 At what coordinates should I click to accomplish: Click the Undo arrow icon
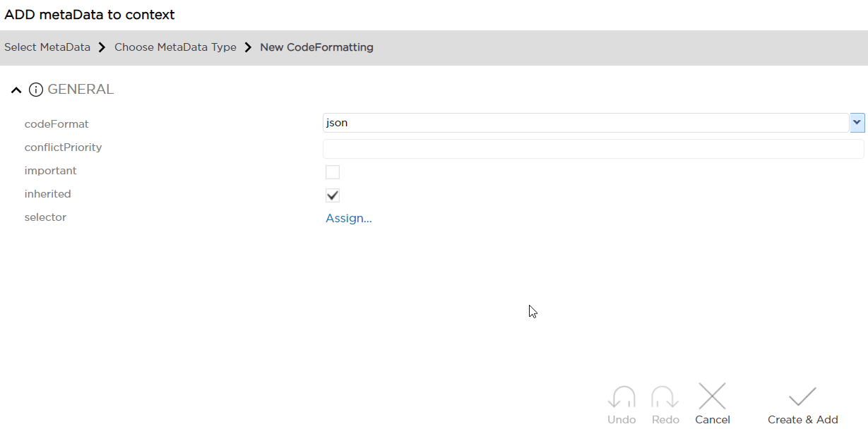pos(622,398)
